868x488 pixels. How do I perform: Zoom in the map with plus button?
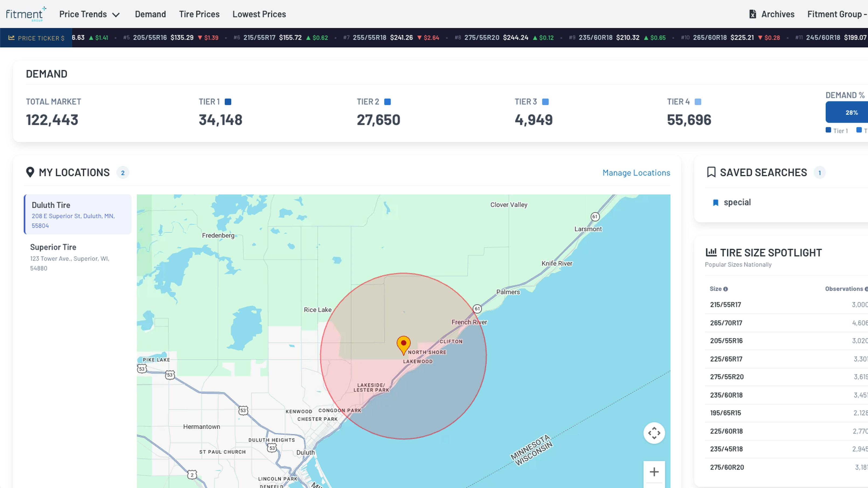pos(654,472)
